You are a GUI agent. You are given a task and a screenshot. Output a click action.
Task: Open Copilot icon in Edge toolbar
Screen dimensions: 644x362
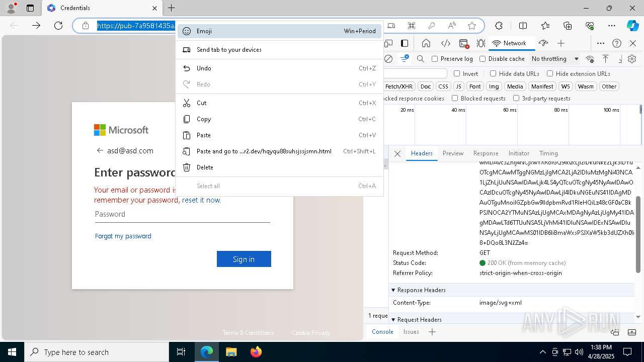click(632, 26)
